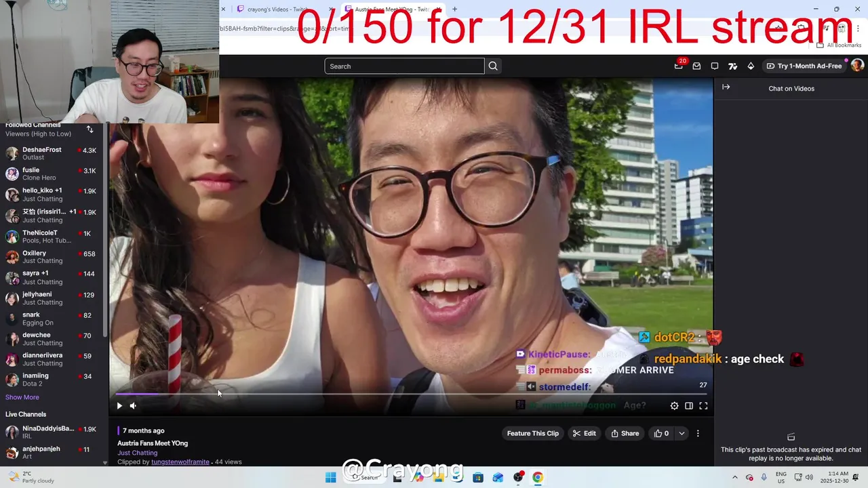This screenshot has width=868, height=488.
Task: Open the Whispers chat bubble icon
Action: [715, 66]
